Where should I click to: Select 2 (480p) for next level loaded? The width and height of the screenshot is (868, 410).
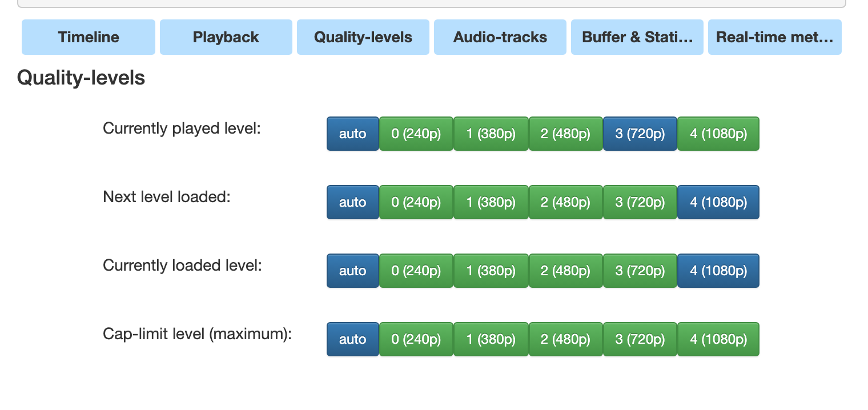[x=565, y=202]
